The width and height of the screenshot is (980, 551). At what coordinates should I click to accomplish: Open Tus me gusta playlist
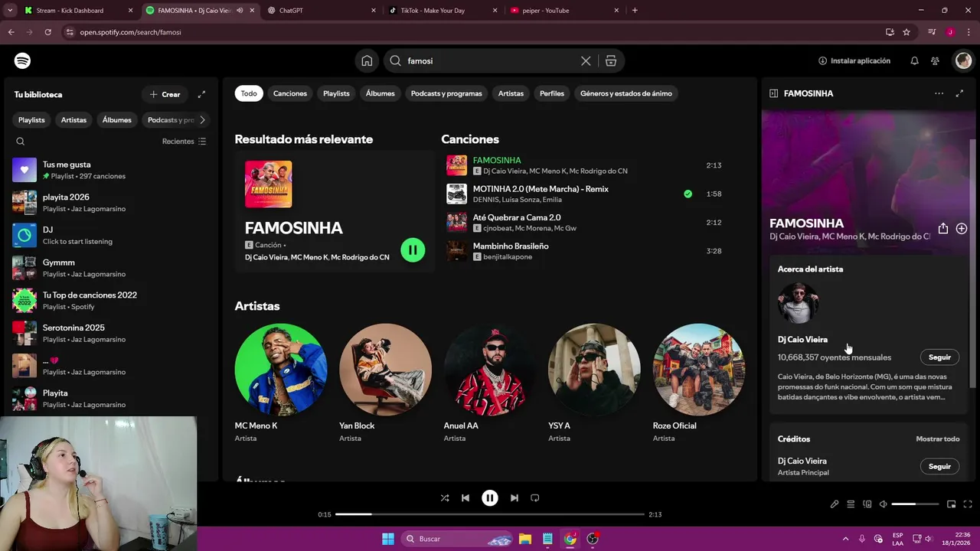point(111,170)
